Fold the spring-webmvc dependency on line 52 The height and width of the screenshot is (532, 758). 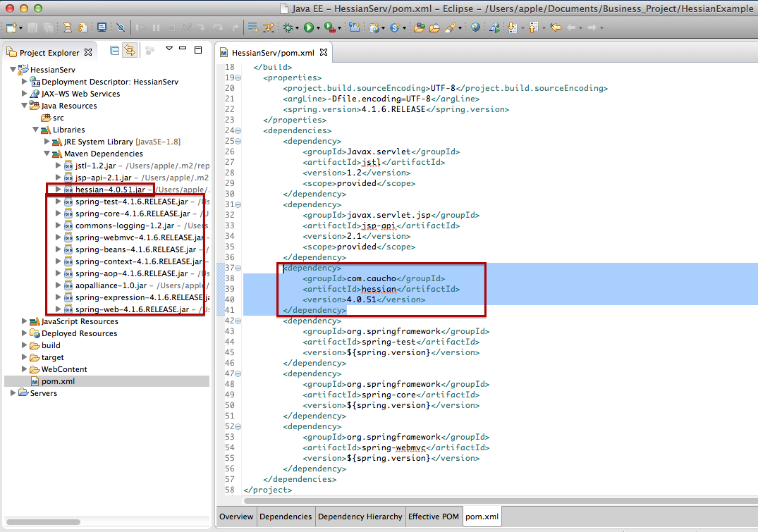point(238,427)
